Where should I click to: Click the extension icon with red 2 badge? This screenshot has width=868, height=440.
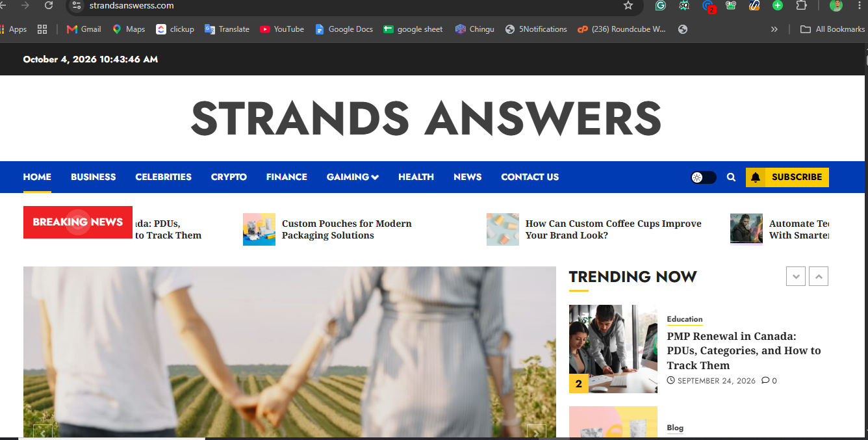tap(708, 6)
